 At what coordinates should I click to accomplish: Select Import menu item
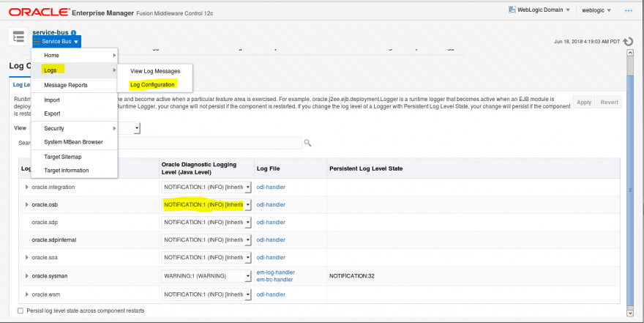(75, 100)
